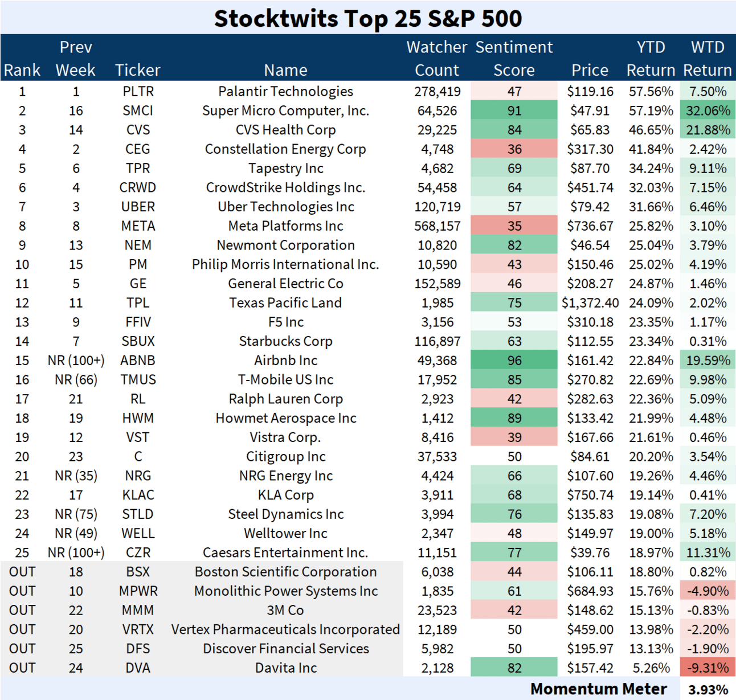Select the 'Citigroup Inc' name cell
Screen dimensions: 736x700
click(x=286, y=457)
